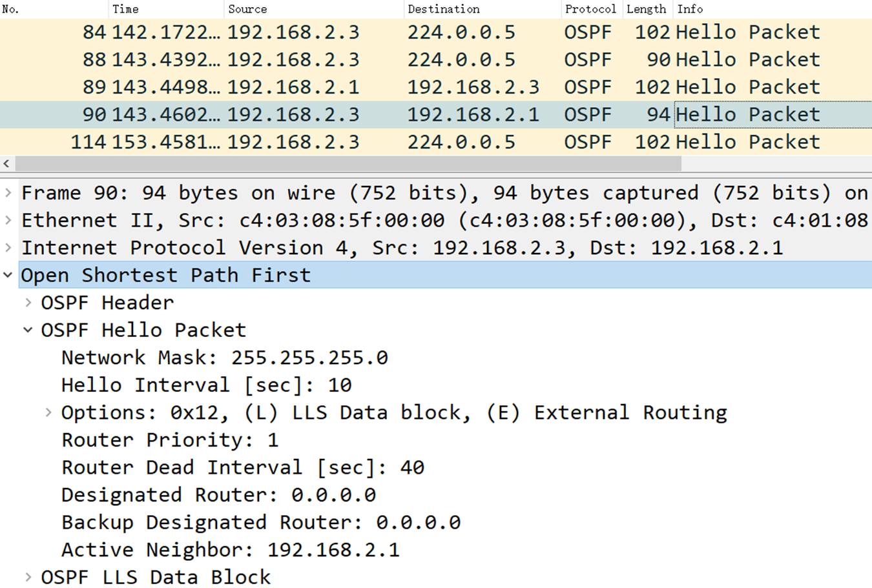The height and width of the screenshot is (588, 872).
Task: Sort packets by the Time column
Action: [125, 9]
